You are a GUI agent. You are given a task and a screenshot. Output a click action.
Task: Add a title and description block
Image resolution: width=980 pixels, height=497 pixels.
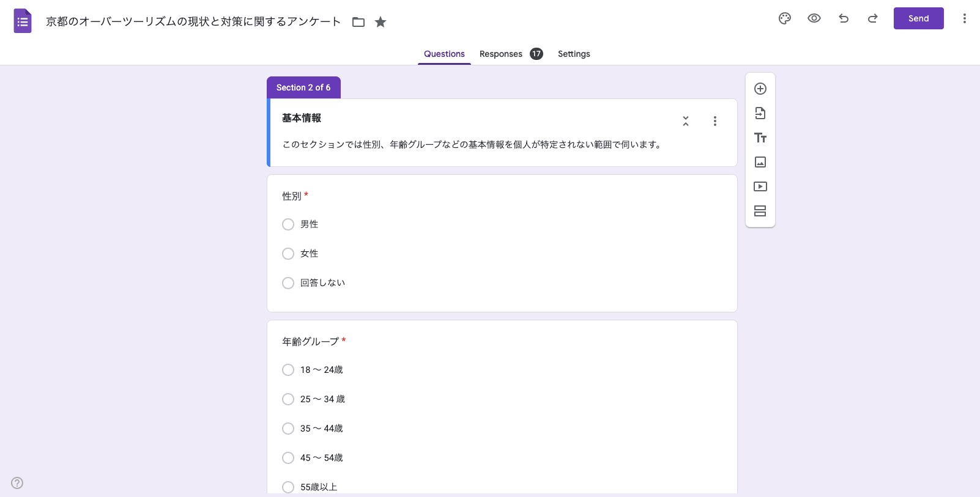760,138
